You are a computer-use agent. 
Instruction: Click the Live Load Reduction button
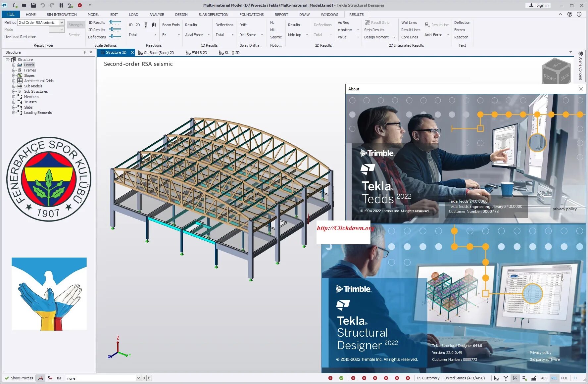click(x=20, y=37)
